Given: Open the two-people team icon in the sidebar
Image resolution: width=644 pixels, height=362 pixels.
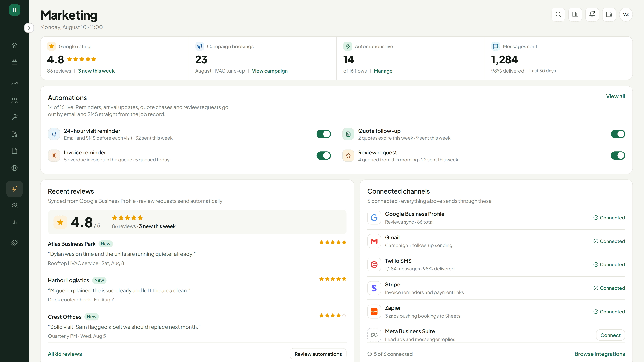Looking at the screenshot, I should pyautogui.click(x=14, y=100).
